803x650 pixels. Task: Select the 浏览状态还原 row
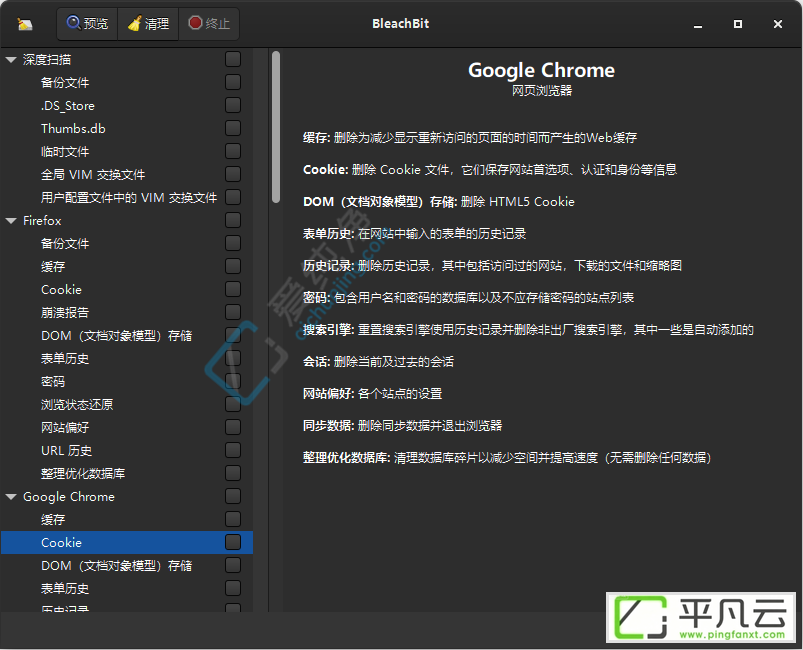[126, 405]
